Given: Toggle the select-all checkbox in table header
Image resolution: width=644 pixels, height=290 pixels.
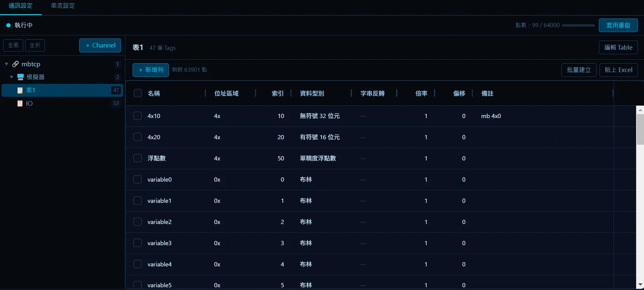Looking at the screenshot, I should [x=138, y=93].
